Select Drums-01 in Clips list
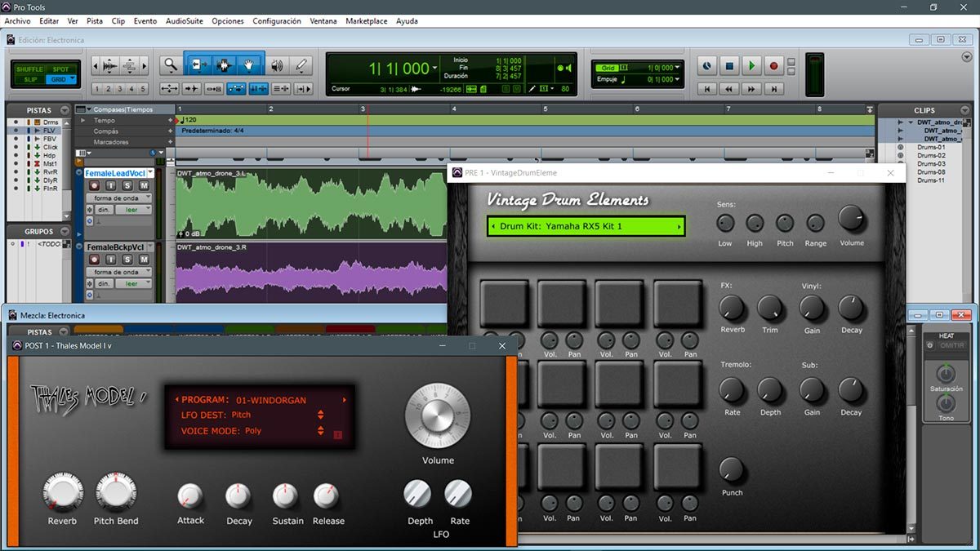Viewport: 980px width, 551px height. pyautogui.click(x=930, y=147)
